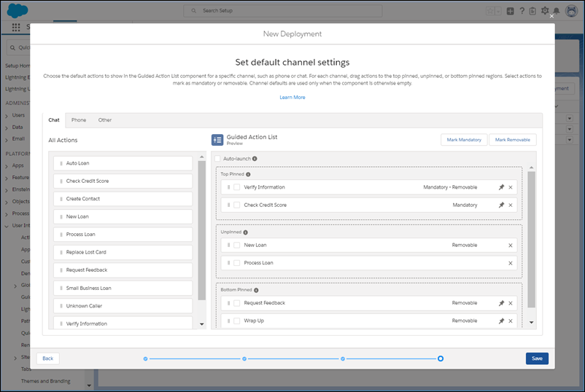
Task: Click the third progress step indicator
Action: pos(343,358)
